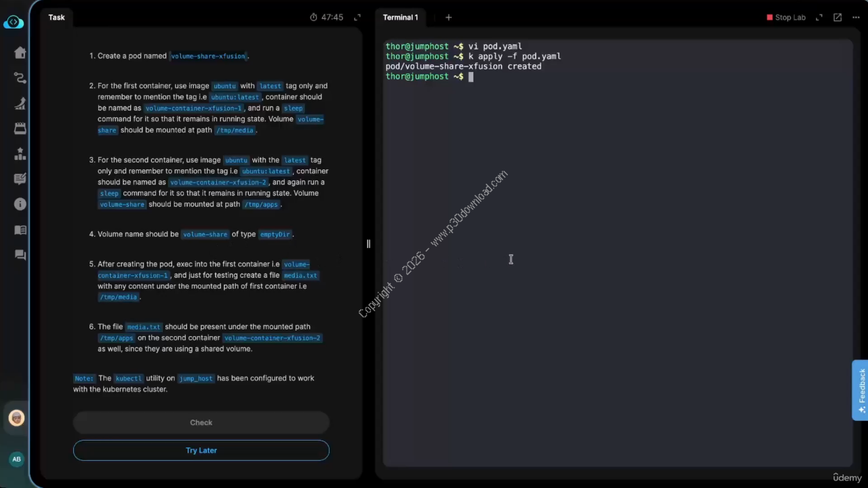Click the learning path route icon
Image resolution: width=868 pixels, height=488 pixels.
click(20, 79)
